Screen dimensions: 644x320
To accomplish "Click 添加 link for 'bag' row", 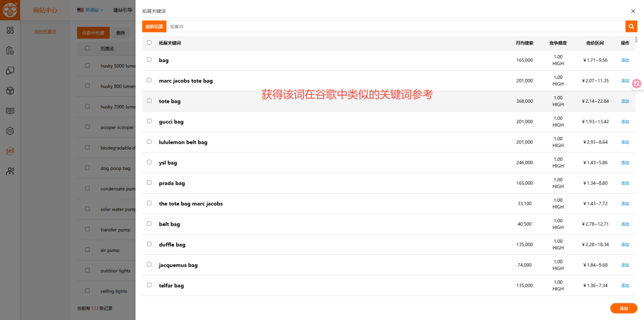I will point(625,60).
